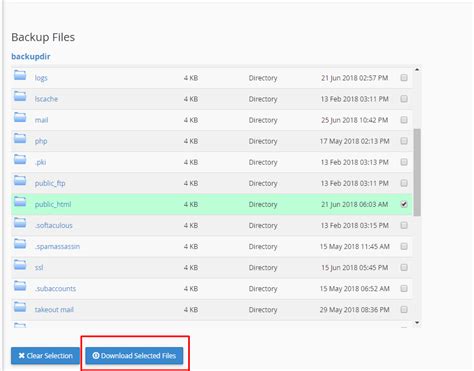Click the takeout mail folder icon
Screen dimensions: 474x371
(x=20, y=307)
